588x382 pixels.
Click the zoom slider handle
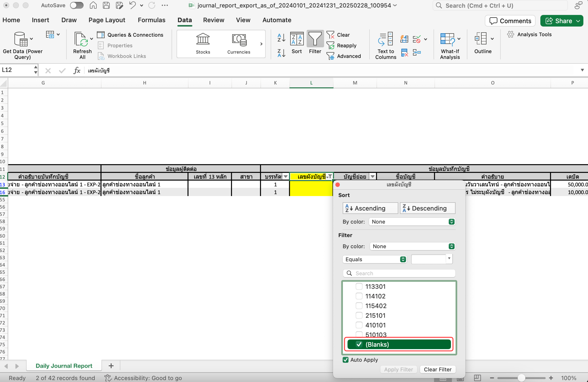[521, 378]
